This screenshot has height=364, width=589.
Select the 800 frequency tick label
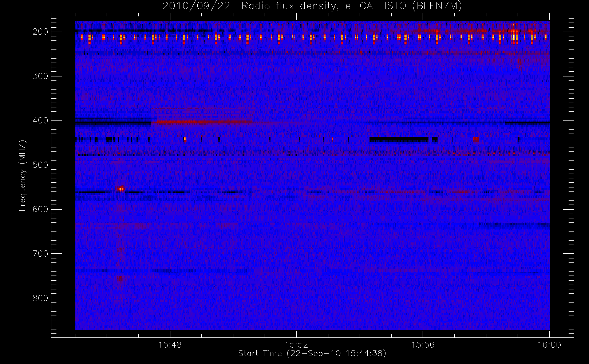click(40, 298)
